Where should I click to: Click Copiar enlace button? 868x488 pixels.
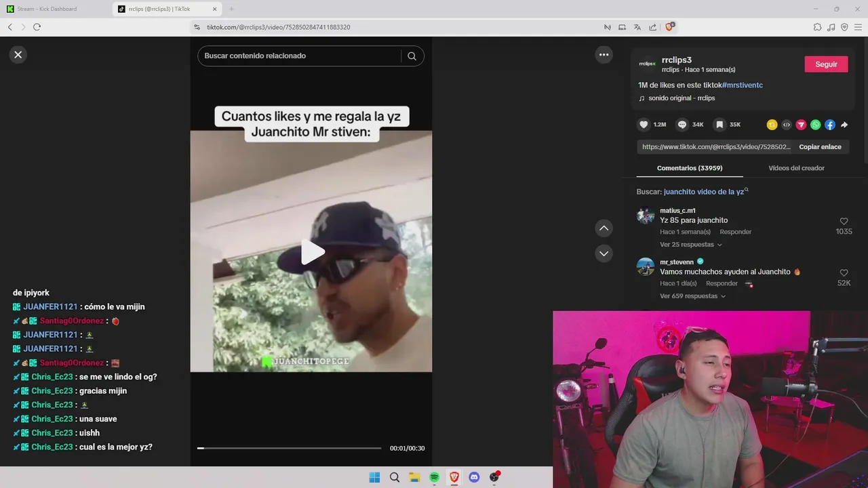820,147
